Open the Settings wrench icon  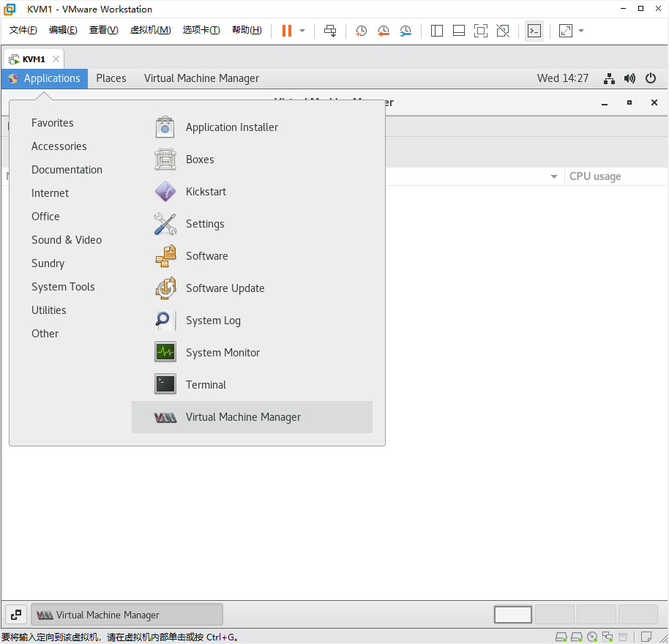165,224
